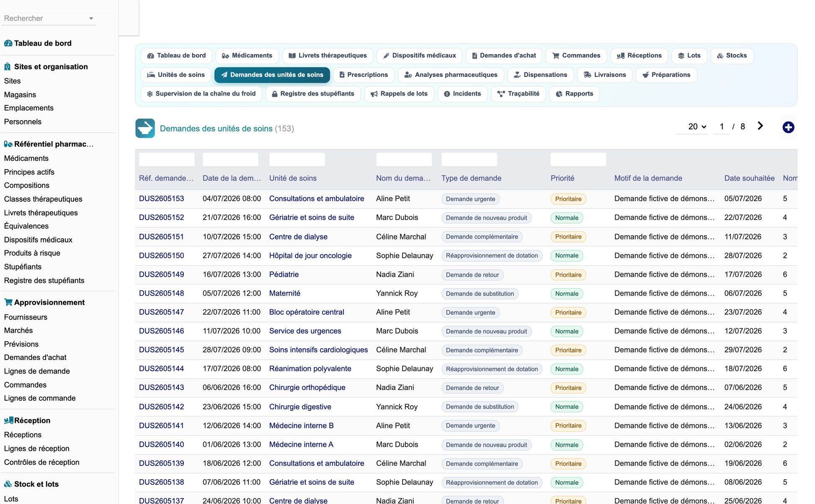Click the Approvisionnement cart icon
Viewport: 815px width, 504px height.
(x=8, y=302)
